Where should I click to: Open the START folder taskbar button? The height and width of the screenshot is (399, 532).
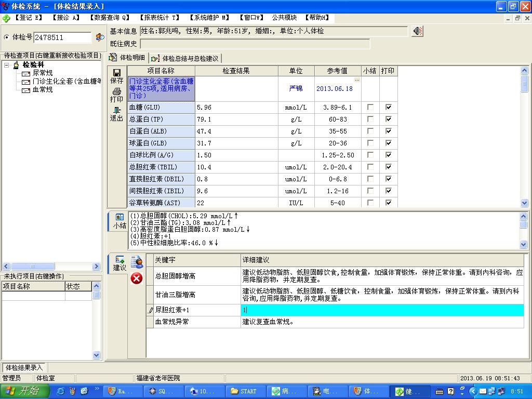click(x=246, y=391)
